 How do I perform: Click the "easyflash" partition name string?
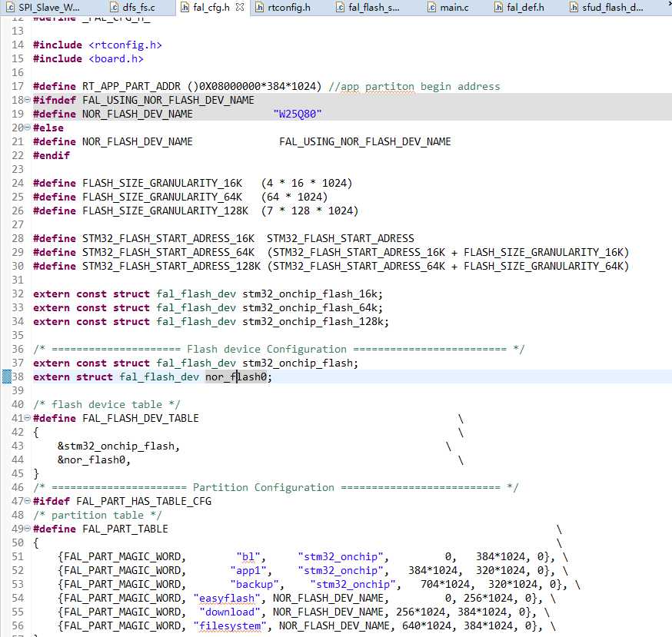coord(227,598)
